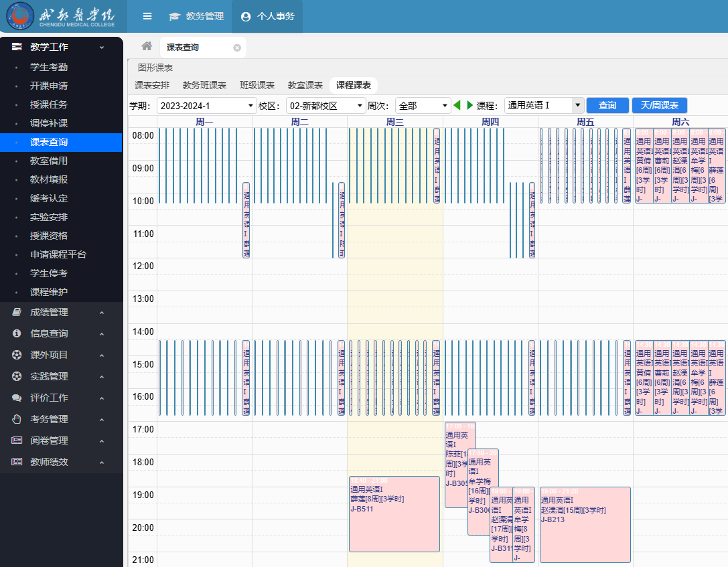The width and height of the screenshot is (728, 567).
Task: Collapse the 教学工作 sidebar section
Action: point(102,47)
